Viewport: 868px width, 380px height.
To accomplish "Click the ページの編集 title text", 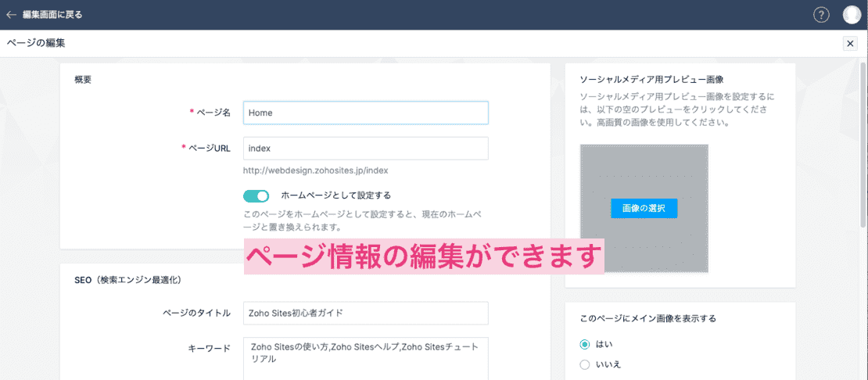I will [35, 43].
